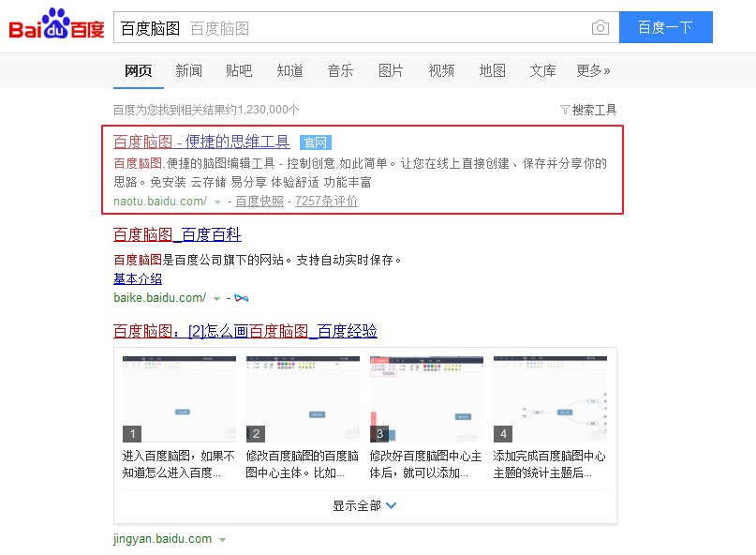Click the result count text 约1,230,000个

click(262, 110)
